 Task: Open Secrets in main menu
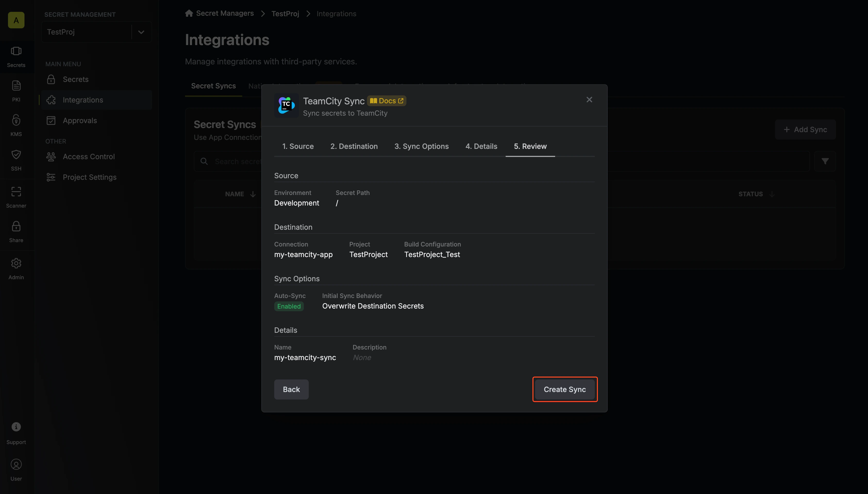click(96, 79)
